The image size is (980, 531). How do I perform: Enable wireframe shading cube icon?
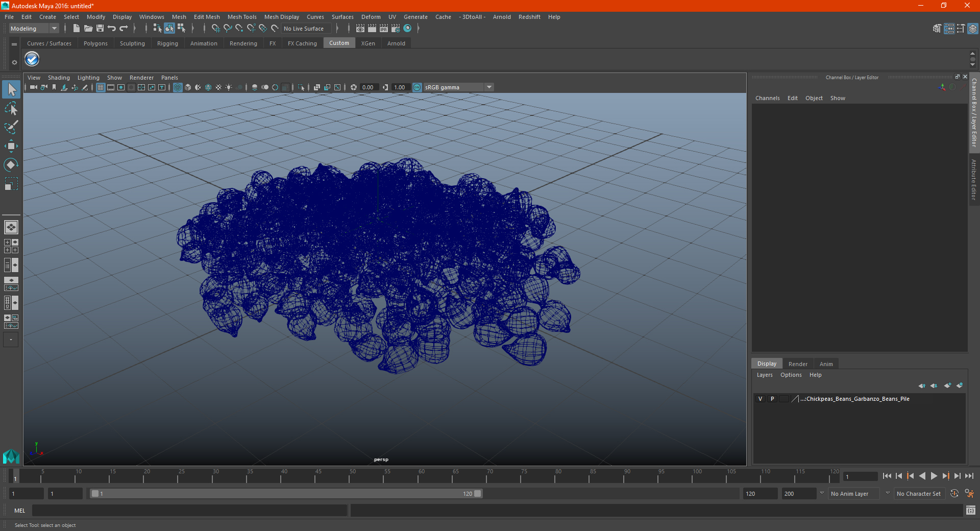178,87
